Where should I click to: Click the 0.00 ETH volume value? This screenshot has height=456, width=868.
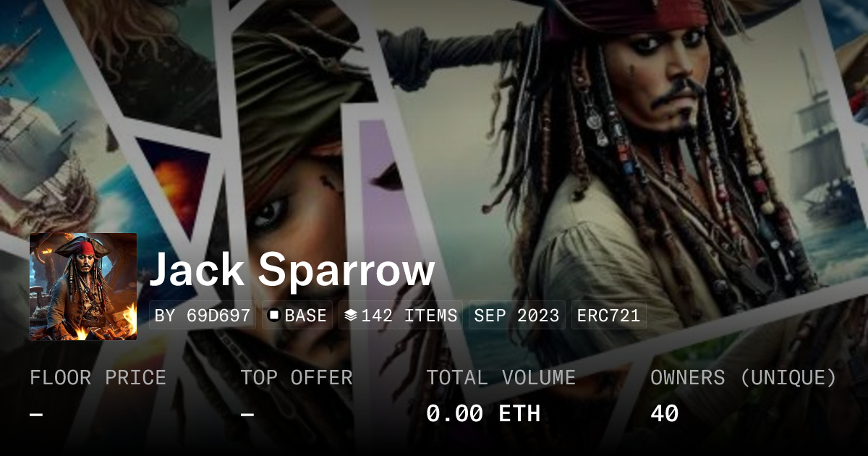pyautogui.click(x=483, y=413)
